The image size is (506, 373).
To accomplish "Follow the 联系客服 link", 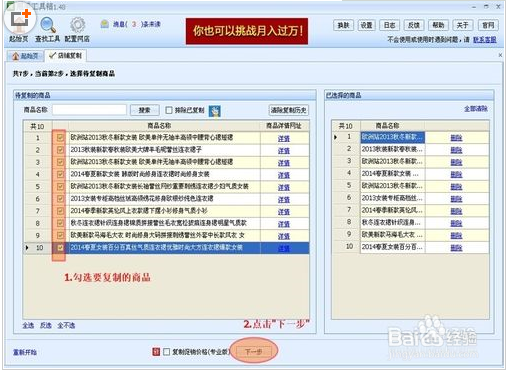I will pyautogui.click(x=485, y=40).
